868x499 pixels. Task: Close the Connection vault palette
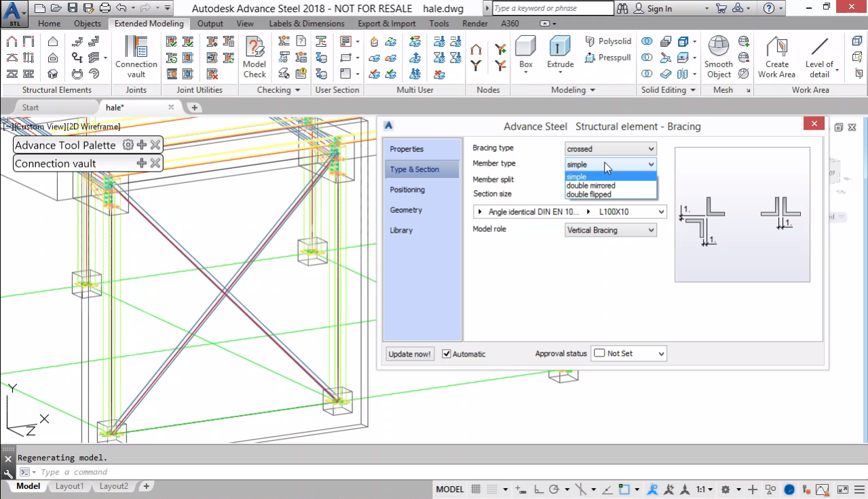tap(155, 163)
